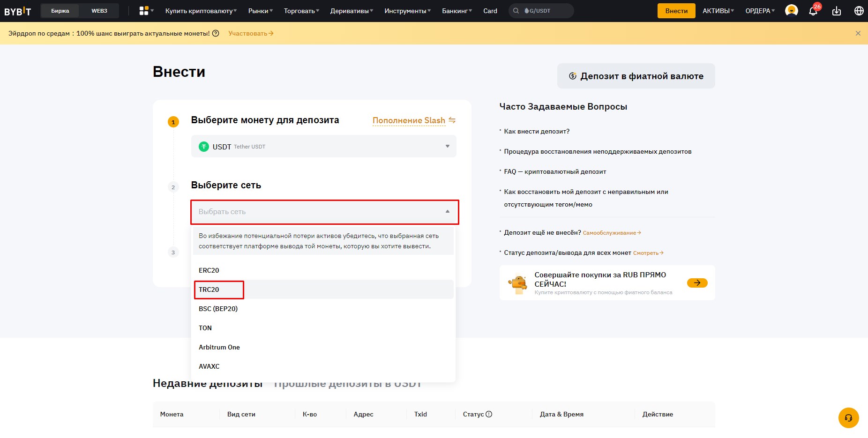Open the Торговать menu
Screen dimensions: 868x438
click(301, 11)
